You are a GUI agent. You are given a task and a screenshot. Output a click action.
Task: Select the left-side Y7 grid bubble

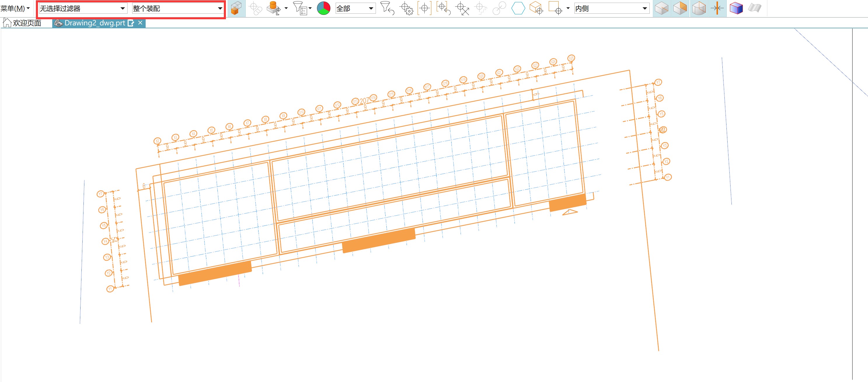tap(100, 194)
